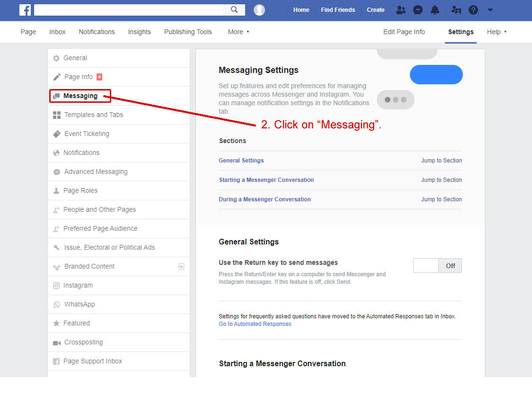The width and height of the screenshot is (532, 406).
Task: Click Create in the top bar
Action: tap(376, 10)
